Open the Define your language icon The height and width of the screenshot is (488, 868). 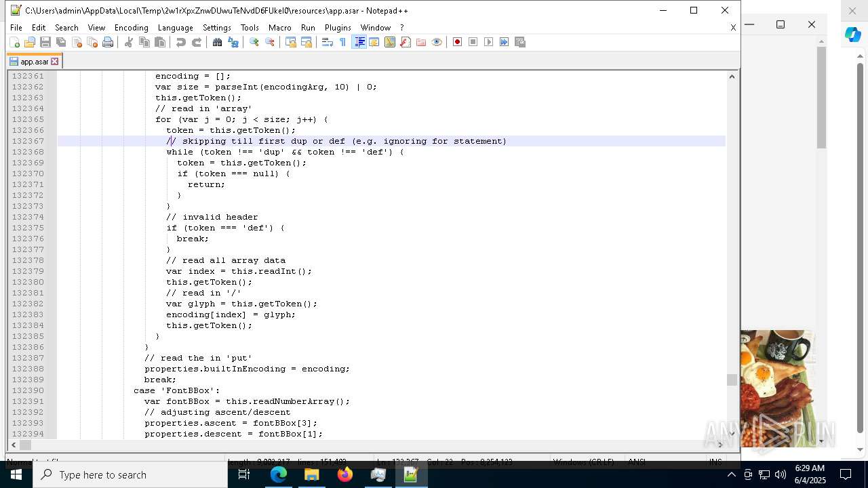(374, 42)
